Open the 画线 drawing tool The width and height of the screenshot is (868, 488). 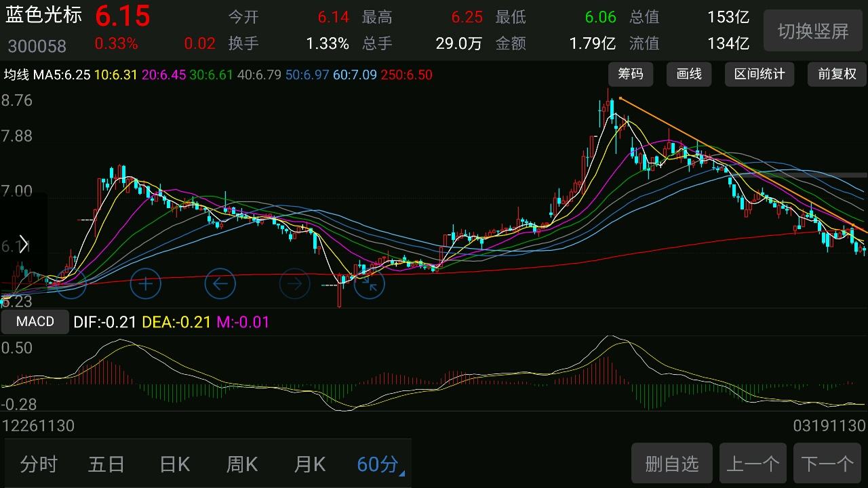689,74
